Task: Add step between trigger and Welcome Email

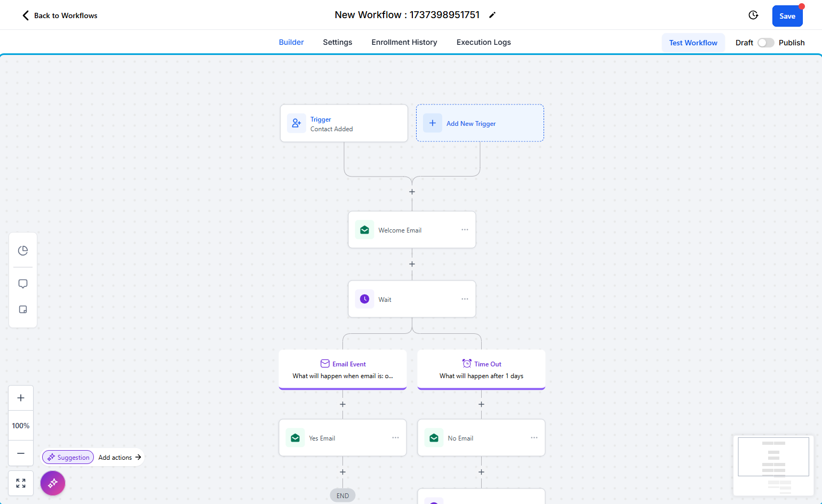Action: (x=412, y=191)
